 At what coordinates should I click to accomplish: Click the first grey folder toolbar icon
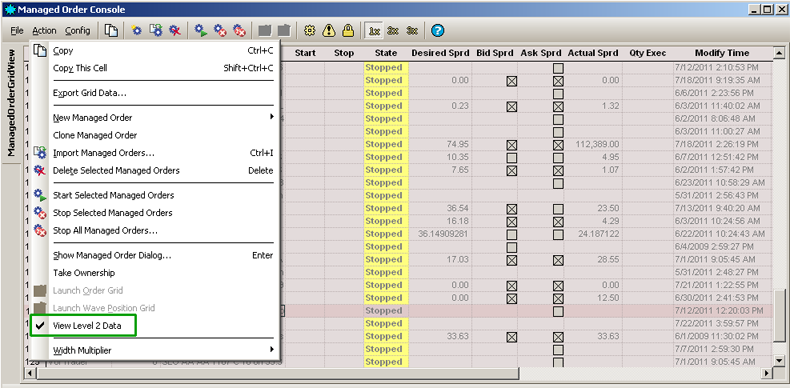[x=265, y=31]
